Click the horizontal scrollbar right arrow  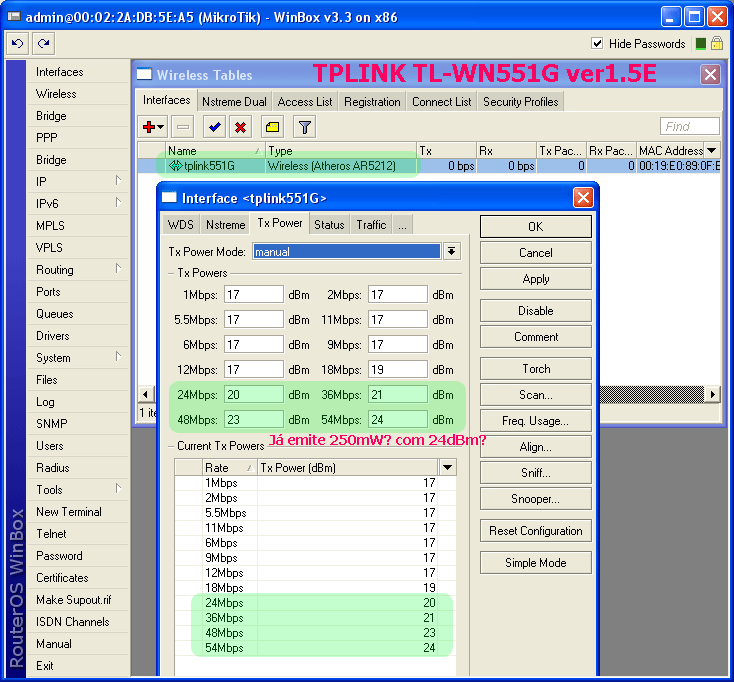click(712, 395)
